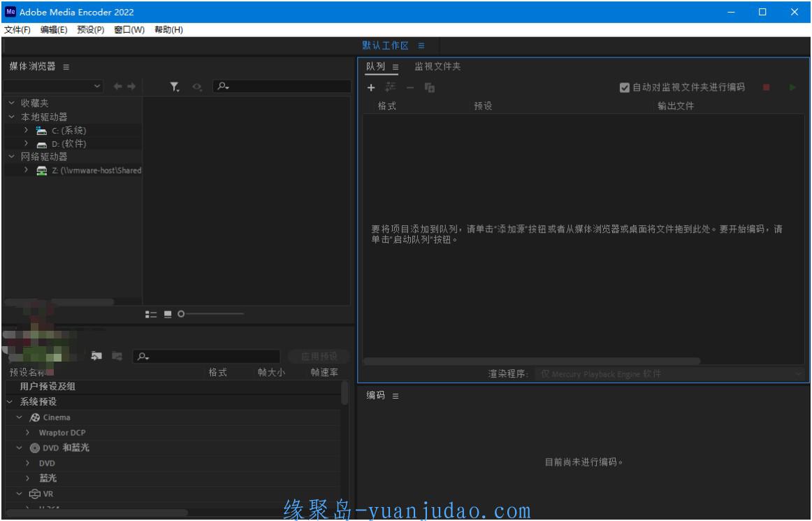The image size is (812, 521).
Task: Start the queue with the green play button
Action: pos(792,87)
